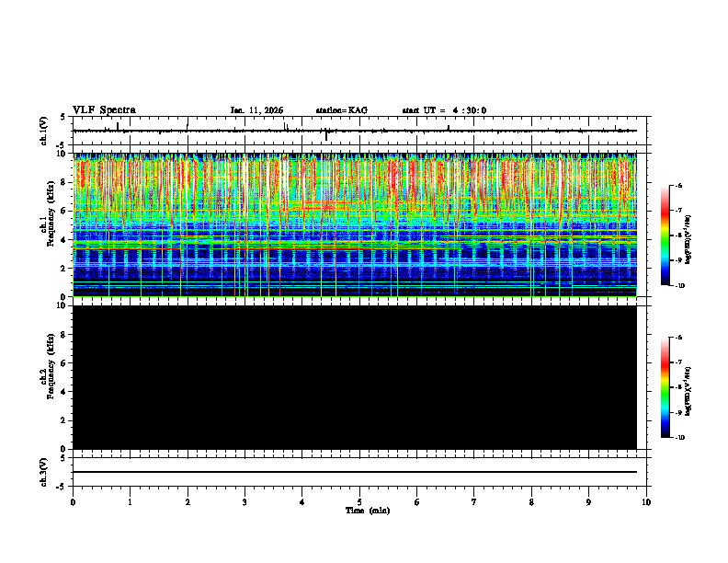The height and width of the screenshot is (563, 728).
Task: Click the ch.1 colorbar "log(PSD)(V²/Hz)" label
Action: click(688, 240)
